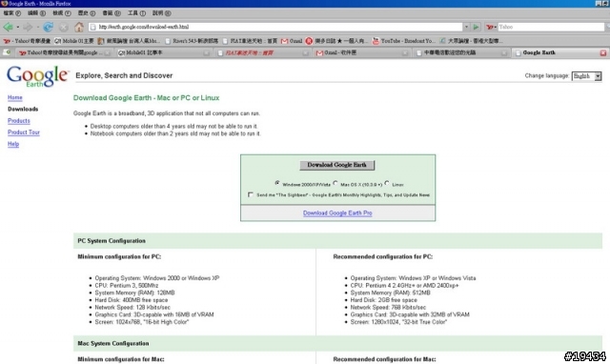The width and height of the screenshot is (610, 364).
Task: Open the Back button history dropdown arrow
Action: [x=18, y=28]
